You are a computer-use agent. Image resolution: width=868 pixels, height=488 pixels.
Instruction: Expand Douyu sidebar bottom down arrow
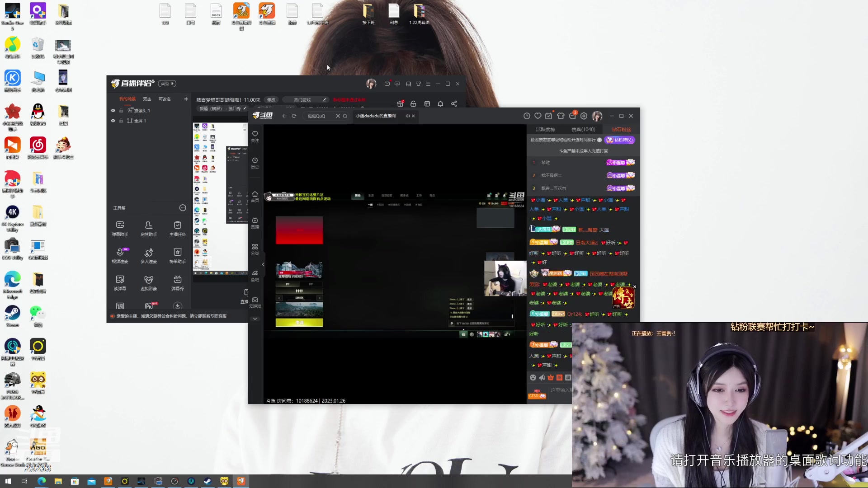(x=255, y=319)
